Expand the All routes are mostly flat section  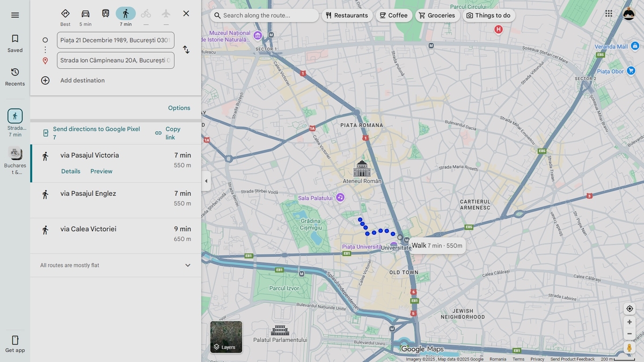(x=116, y=265)
